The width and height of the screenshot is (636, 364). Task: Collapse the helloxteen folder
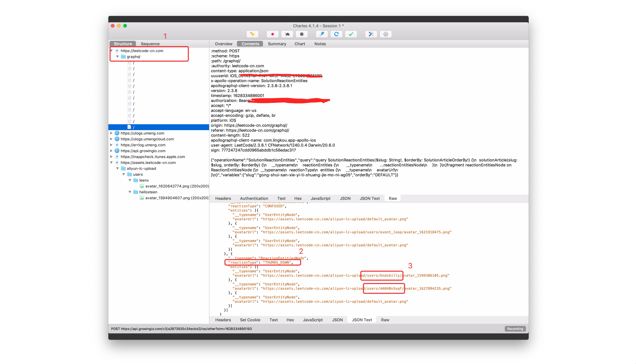point(130,192)
